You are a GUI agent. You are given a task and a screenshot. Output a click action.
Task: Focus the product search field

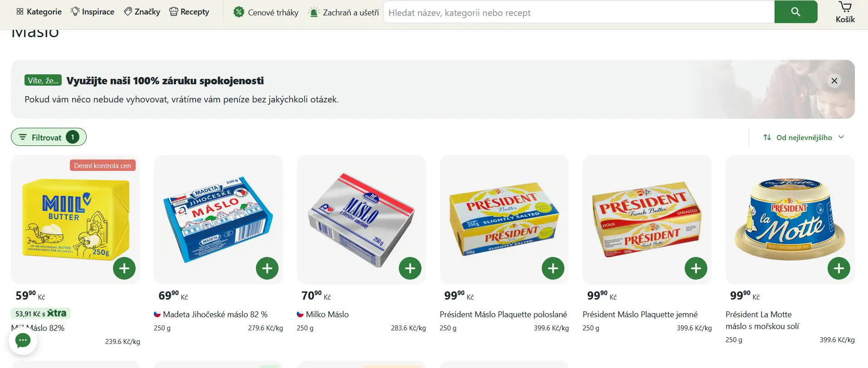tap(579, 12)
